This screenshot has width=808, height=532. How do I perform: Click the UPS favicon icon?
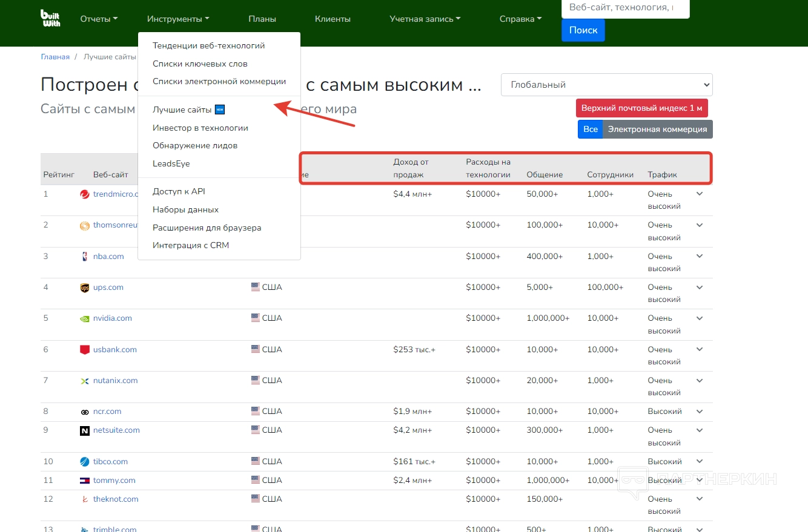click(85, 287)
